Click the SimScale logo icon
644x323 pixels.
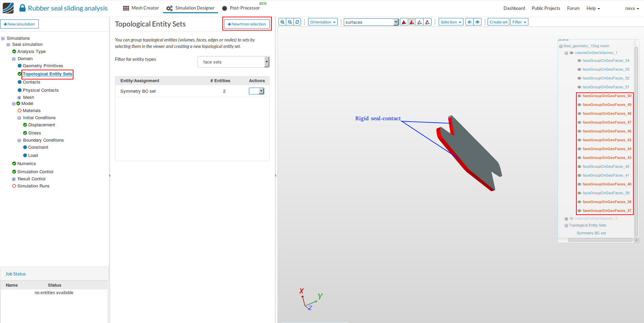8,8
